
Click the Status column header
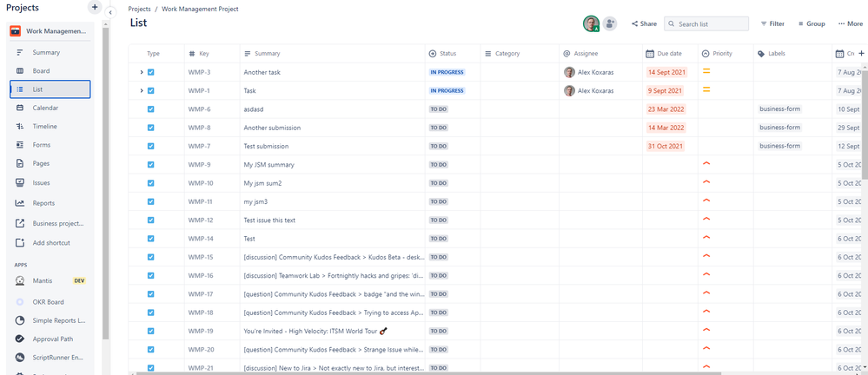click(453, 54)
